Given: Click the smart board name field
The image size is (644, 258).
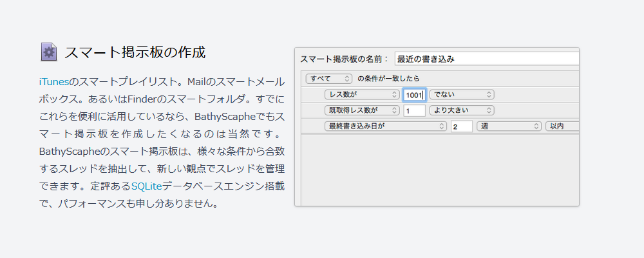Looking at the screenshot, I should [x=487, y=59].
